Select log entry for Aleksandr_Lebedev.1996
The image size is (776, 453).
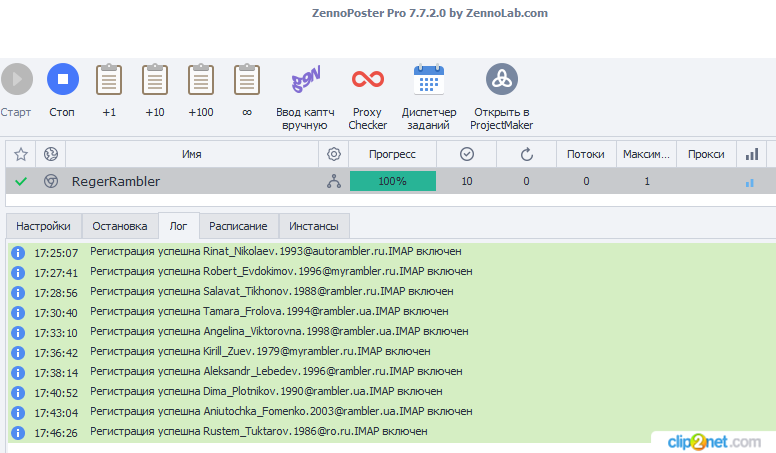276,371
